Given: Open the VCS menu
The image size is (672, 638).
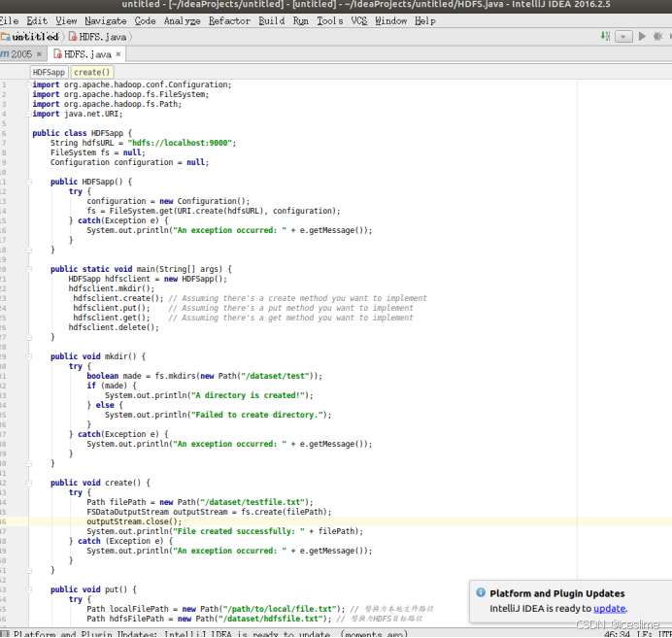Looking at the screenshot, I should point(358,20).
